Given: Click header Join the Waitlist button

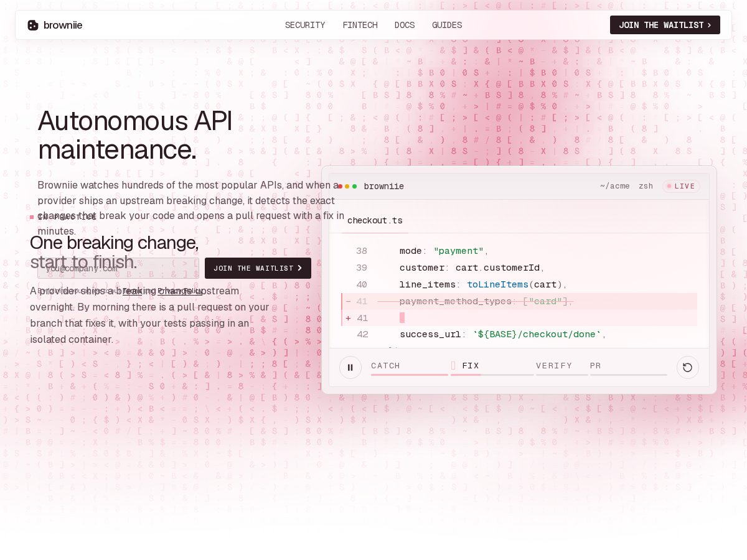Looking at the screenshot, I should 665,25.
